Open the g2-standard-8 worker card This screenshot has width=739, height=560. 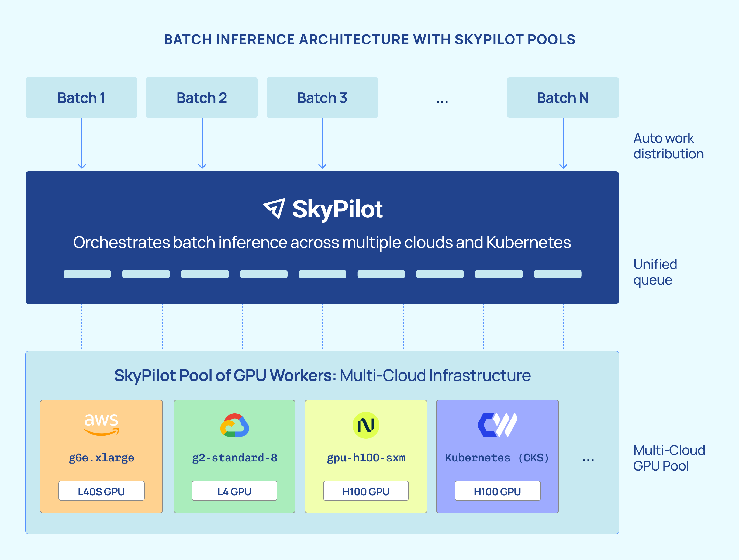pos(234,455)
